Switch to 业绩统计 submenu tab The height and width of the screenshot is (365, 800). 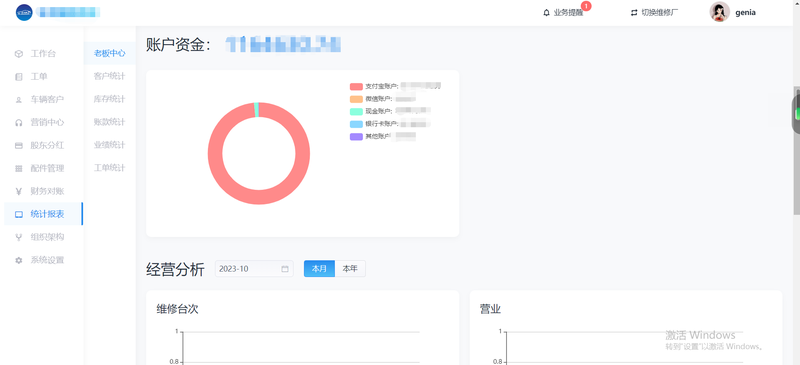coord(110,145)
